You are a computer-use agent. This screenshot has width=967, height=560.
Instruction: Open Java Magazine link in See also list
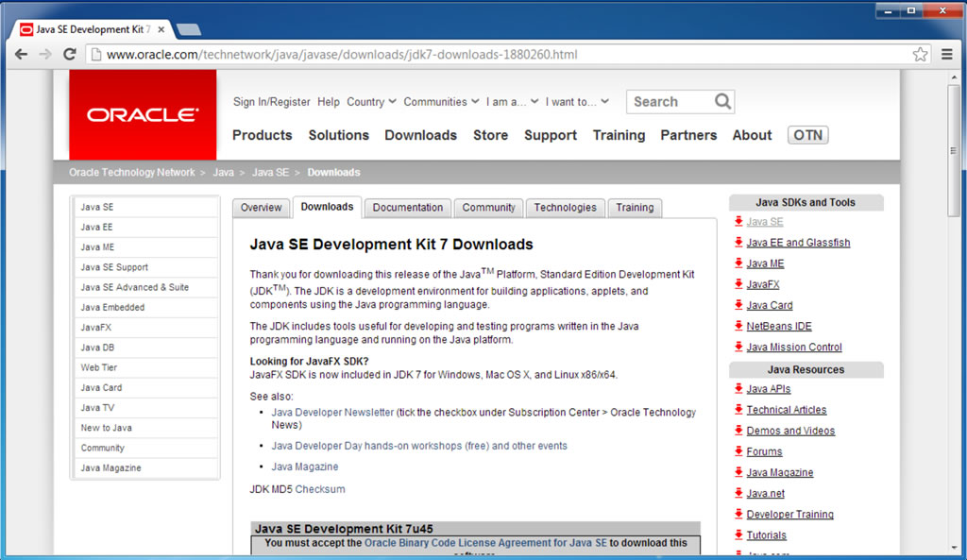tap(305, 467)
